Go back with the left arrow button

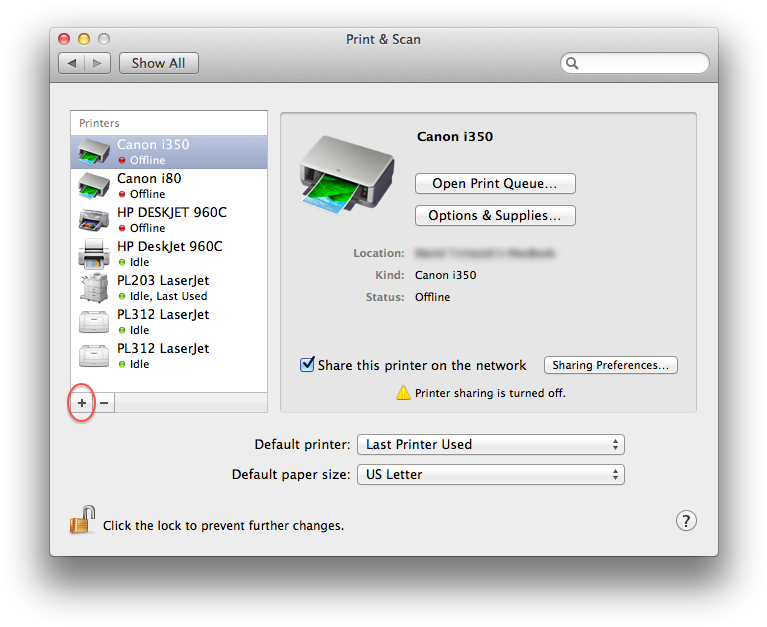click(71, 63)
